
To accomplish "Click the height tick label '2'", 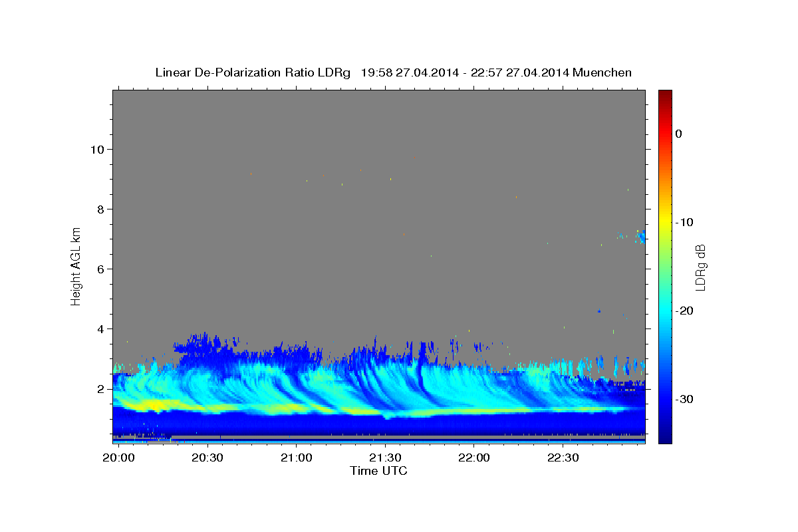I will pyautogui.click(x=100, y=388).
